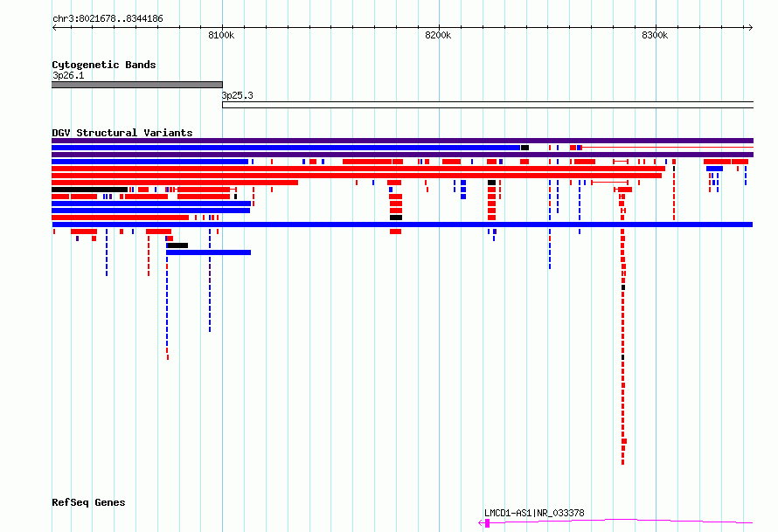This screenshot has width=778, height=532.
Task: Select the RefSeq Genes track title
Action: [x=89, y=502]
